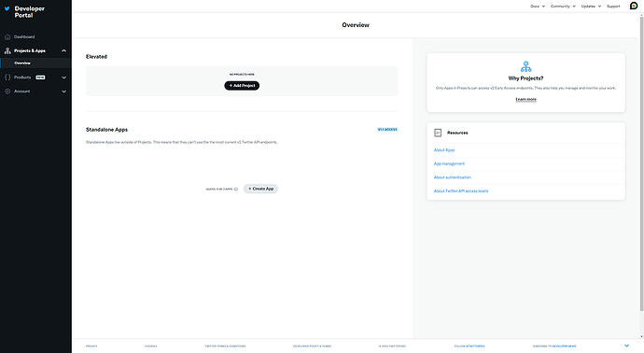This screenshot has width=644, height=353.
Task: Expand the Account section chevron
Action: pos(63,92)
